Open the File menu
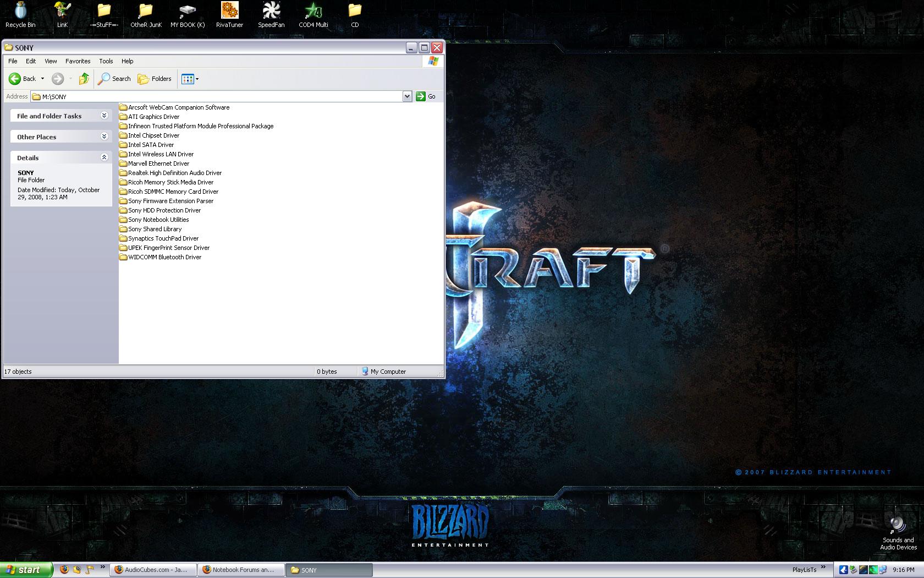This screenshot has height=578, width=924. click(13, 61)
